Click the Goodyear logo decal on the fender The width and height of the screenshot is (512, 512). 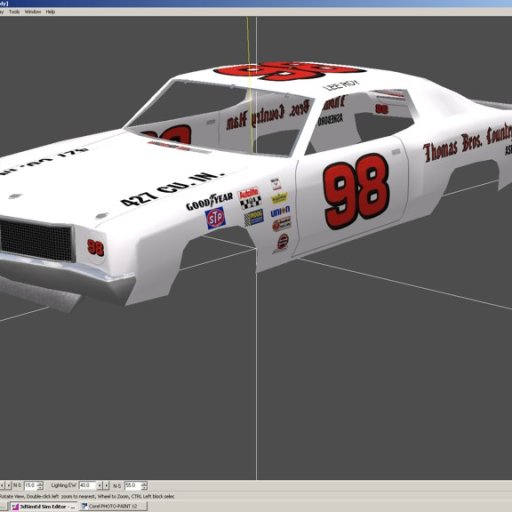click(209, 201)
